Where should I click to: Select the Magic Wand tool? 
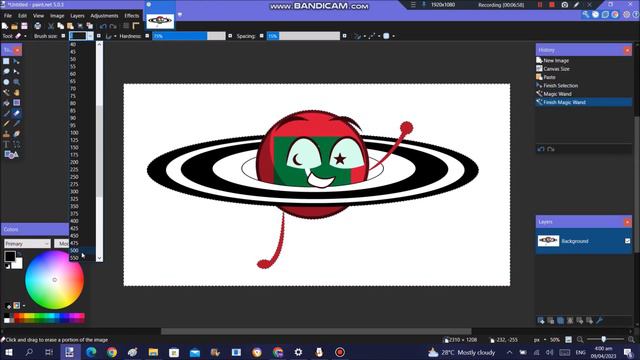pyautogui.click(x=6, y=92)
